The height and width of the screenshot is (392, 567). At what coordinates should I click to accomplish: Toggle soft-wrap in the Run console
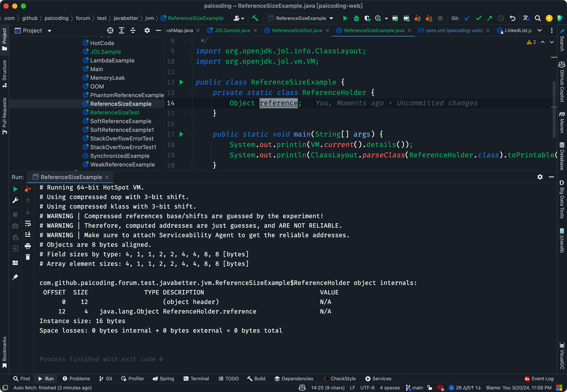28,224
